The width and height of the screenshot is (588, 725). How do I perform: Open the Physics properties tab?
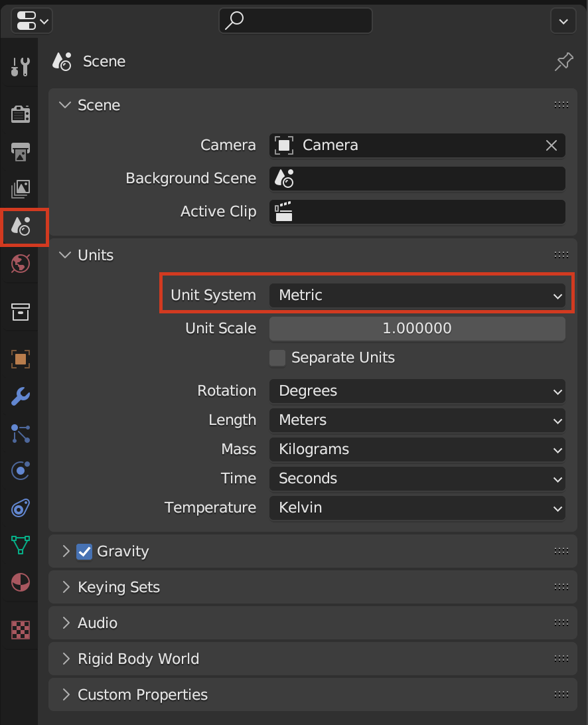tap(21, 471)
